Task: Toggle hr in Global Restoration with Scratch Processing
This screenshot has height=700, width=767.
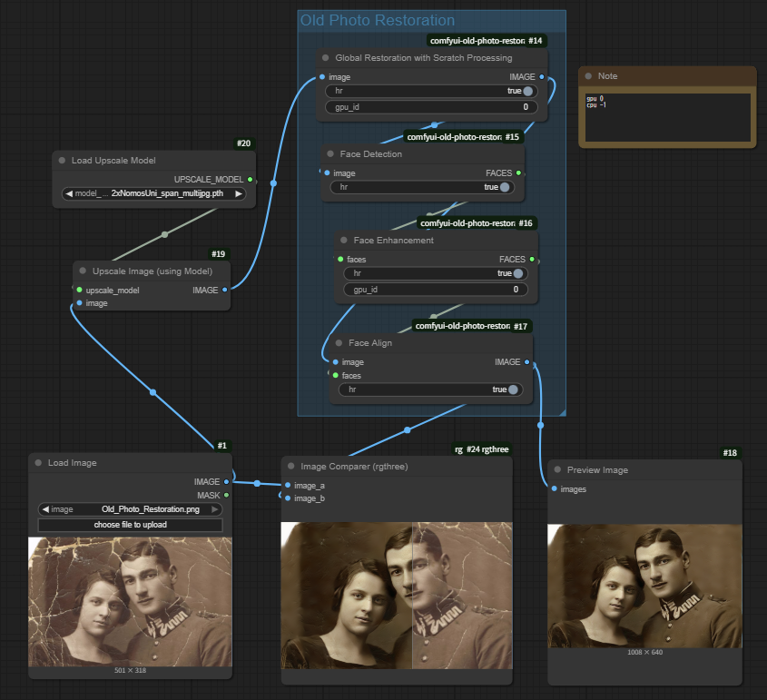Action: coord(526,91)
